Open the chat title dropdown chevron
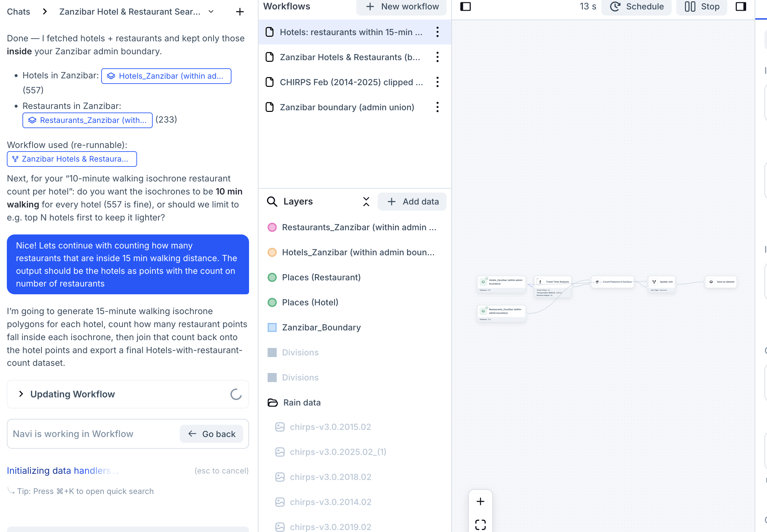 pos(211,12)
